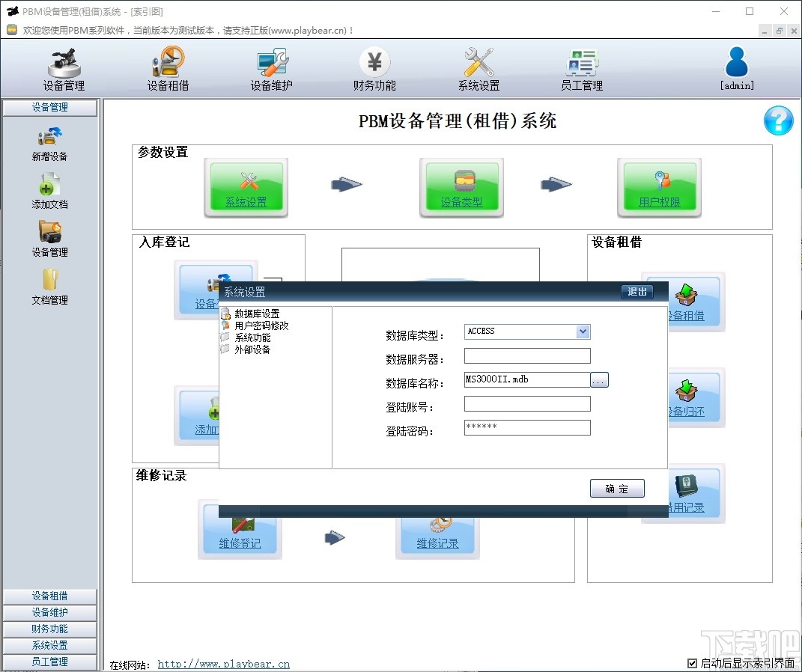802x672 pixels.
Task: Click the 确 定 button to confirm
Action: tap(617, 488)
